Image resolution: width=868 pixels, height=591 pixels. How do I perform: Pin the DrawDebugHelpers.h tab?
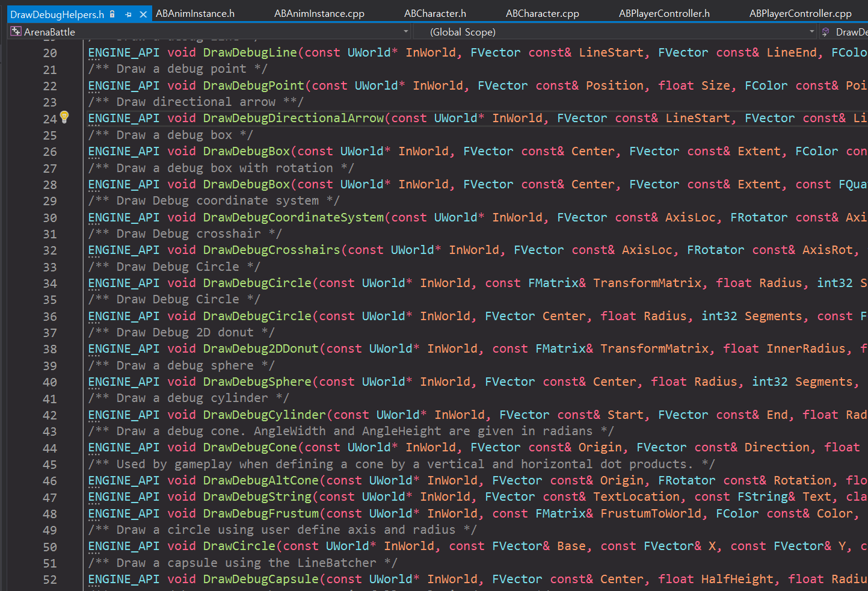point(128,14)
